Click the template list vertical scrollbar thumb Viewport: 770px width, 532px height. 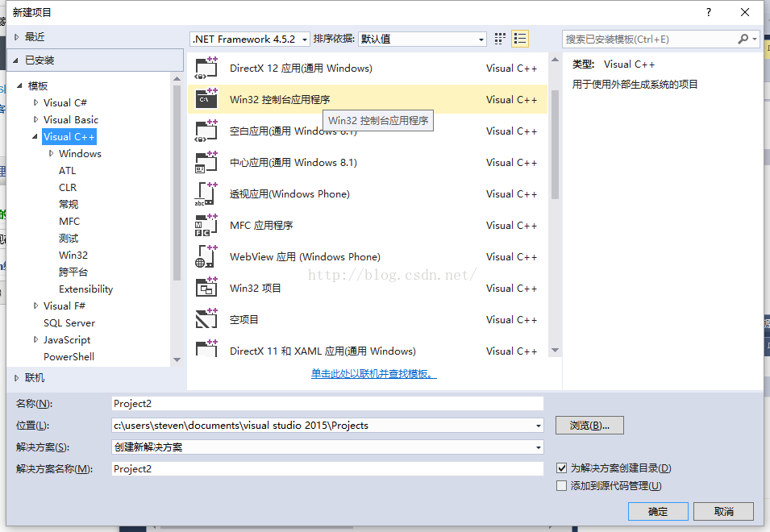[555, 145]
